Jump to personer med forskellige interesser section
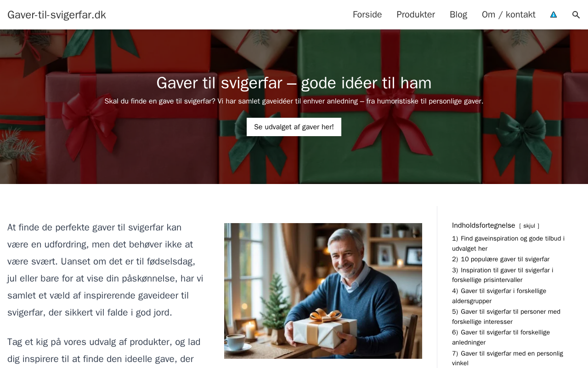 point(506,316)
